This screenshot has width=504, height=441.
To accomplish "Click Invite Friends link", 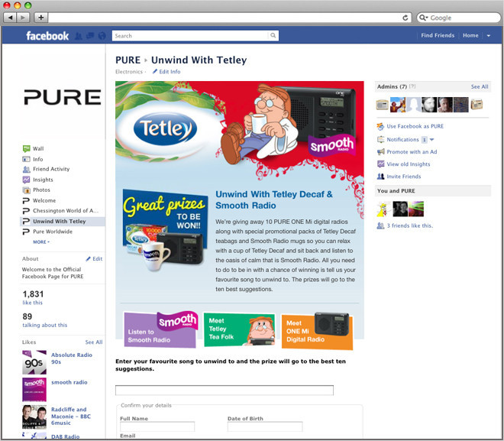I will 403,177.
